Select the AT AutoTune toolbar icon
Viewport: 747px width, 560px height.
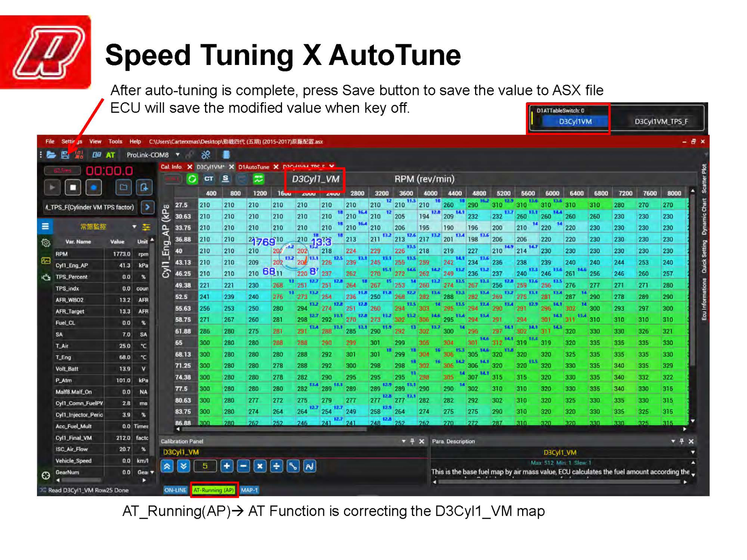(111, 155)
